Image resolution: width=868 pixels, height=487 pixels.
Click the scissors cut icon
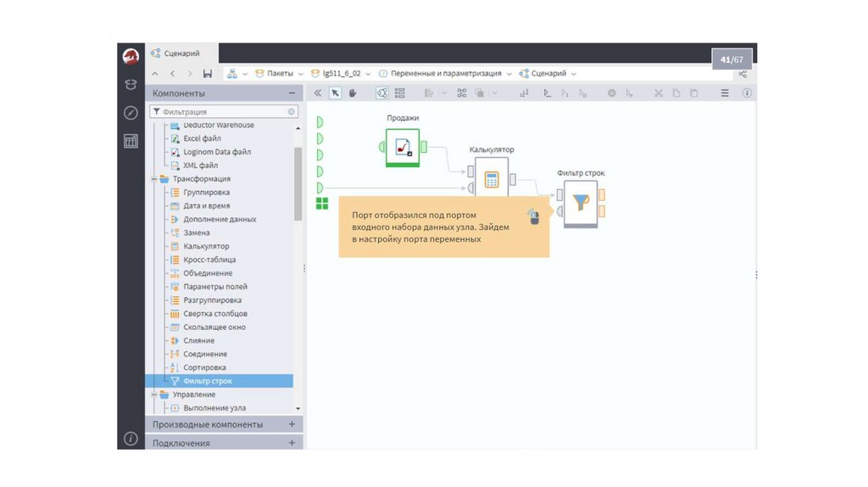click(x=658, y=93)
